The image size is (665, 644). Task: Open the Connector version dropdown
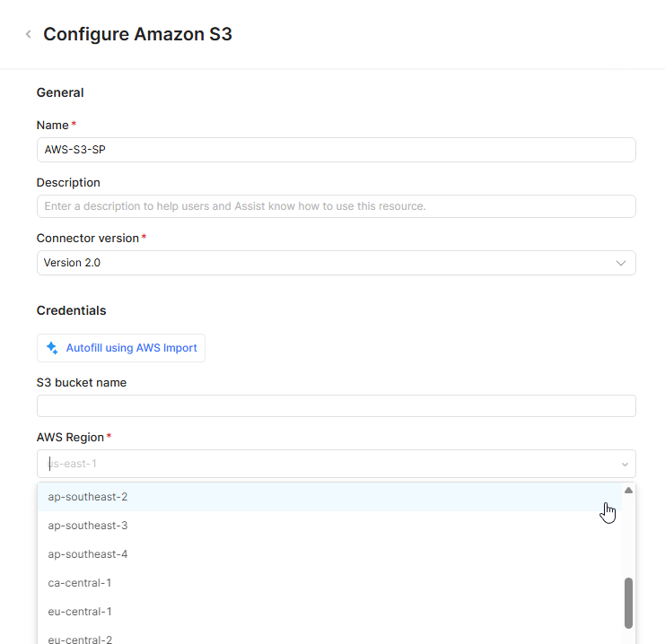pos(336,263)
